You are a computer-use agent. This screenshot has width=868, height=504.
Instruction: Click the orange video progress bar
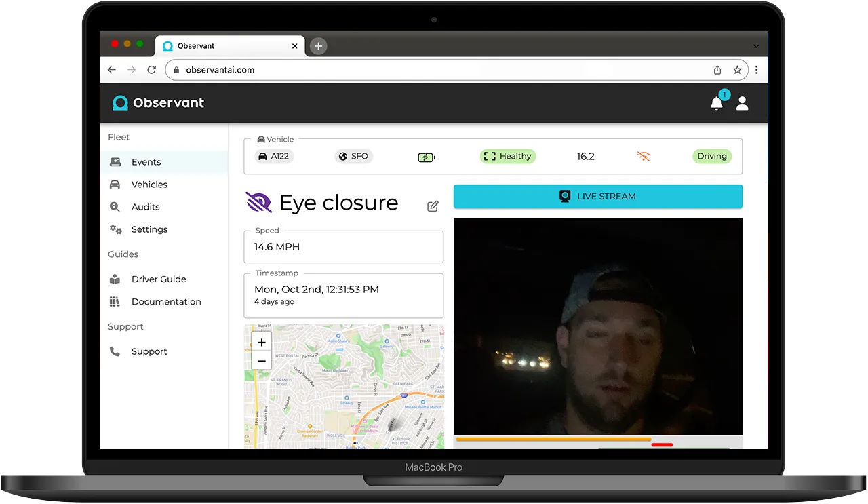coord(553,440)
